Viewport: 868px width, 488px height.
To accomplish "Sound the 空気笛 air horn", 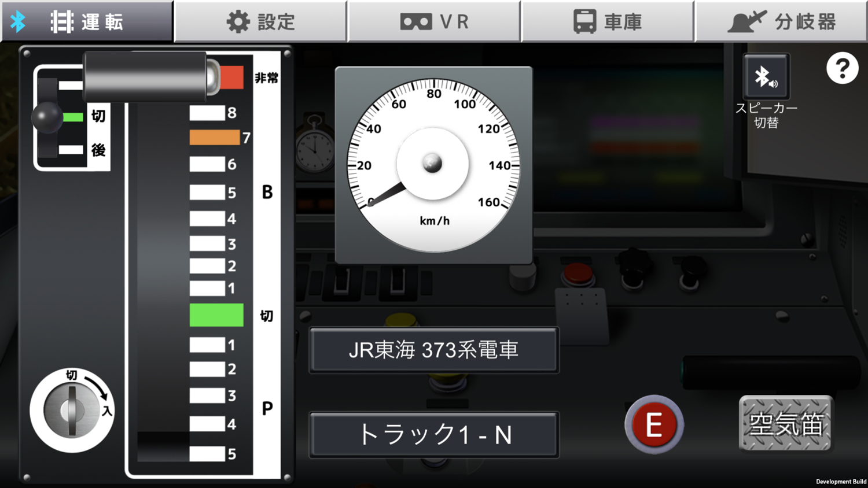I will point(786,424).
